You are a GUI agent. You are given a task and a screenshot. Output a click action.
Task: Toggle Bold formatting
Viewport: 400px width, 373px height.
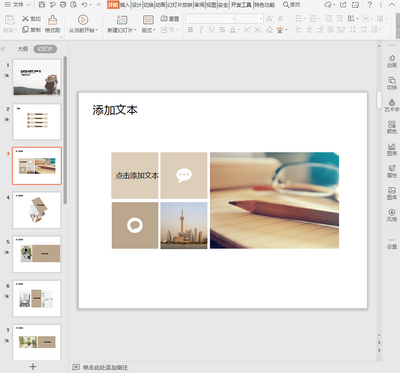[x=190, y=30]
